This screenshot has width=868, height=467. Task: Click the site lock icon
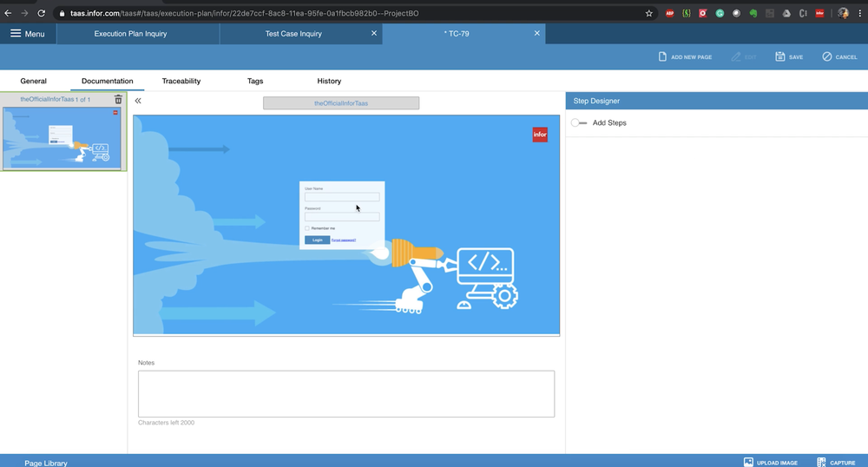point(62,13)
